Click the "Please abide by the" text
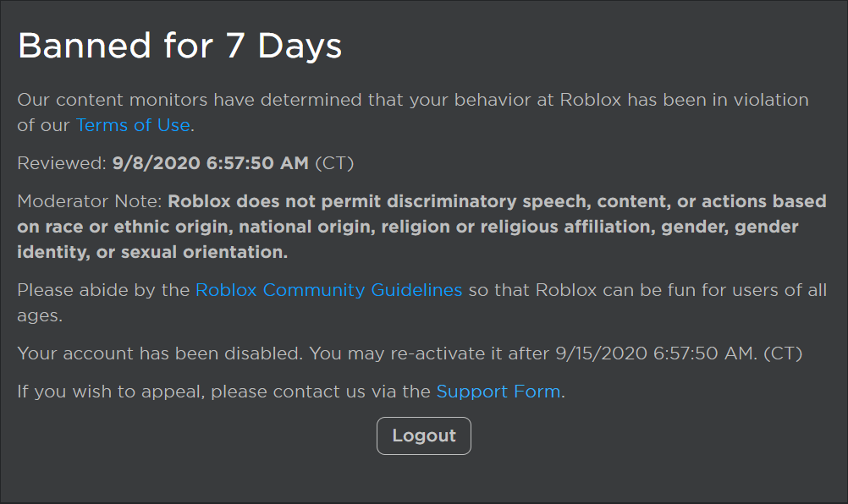Image resolution: width=848 pixels, height=504 pixels. coord(103,290)
